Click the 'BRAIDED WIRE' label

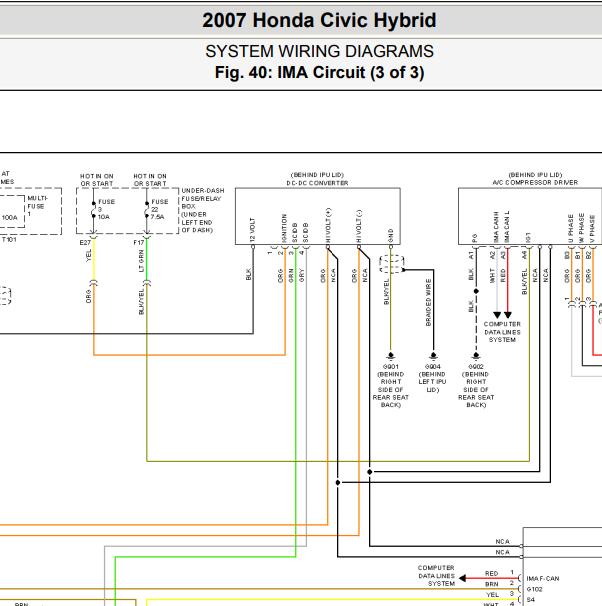click(428, 303)
